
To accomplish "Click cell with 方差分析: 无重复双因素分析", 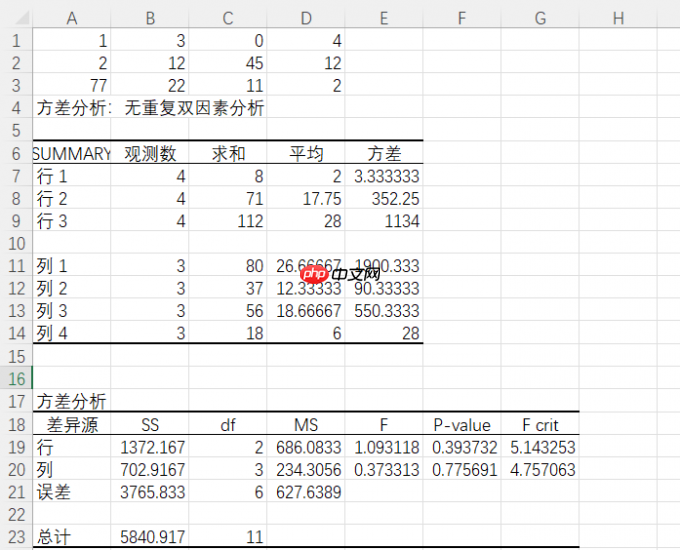I will click(x=150, y=108).
